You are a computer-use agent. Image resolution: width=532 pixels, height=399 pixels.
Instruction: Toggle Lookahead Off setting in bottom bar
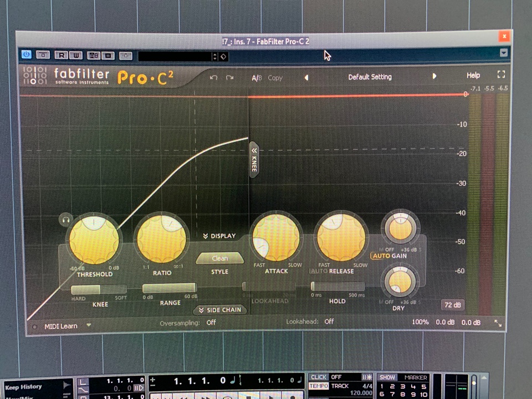pos(329,321)
